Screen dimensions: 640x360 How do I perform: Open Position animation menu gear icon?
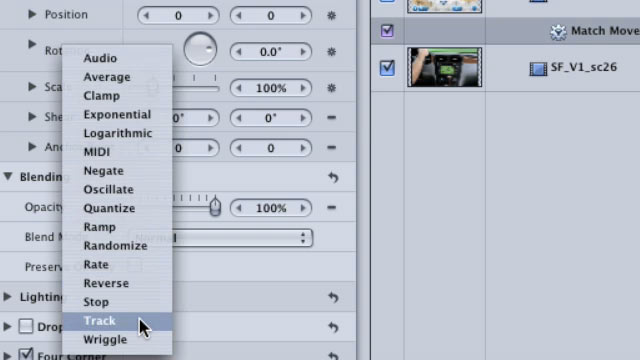coord(331,16)
